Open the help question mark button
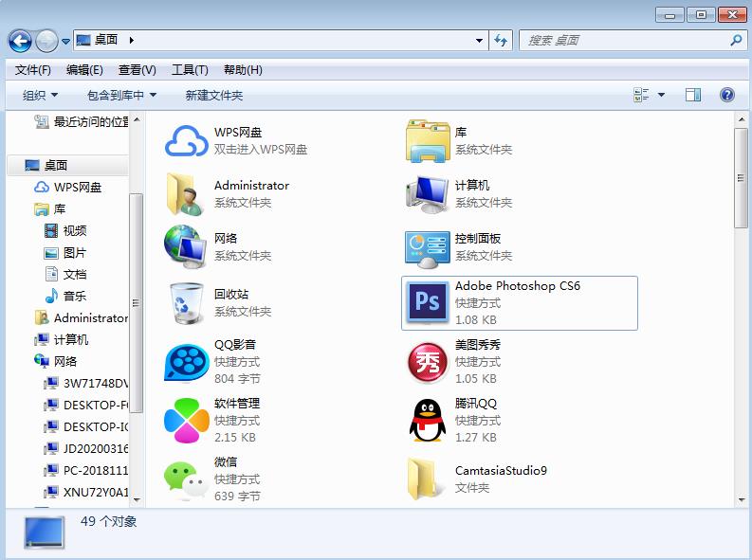 click(x=727, y=95)
